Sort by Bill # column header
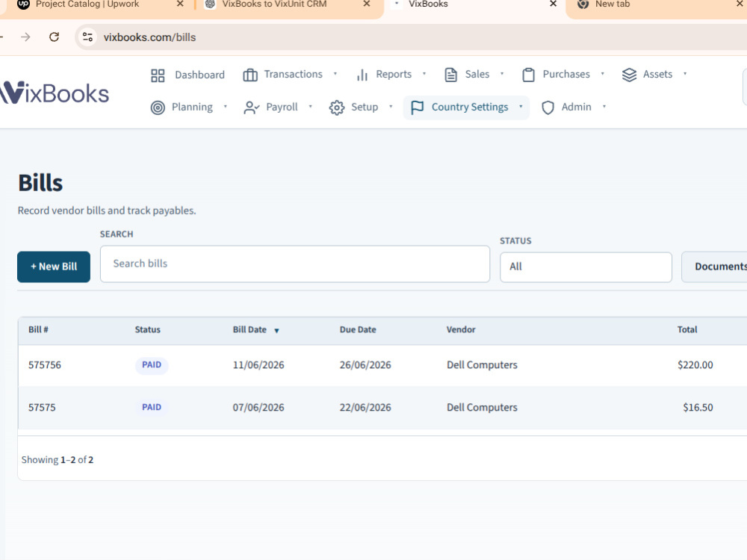The image size is (747, 560). (x=38, y=329)
